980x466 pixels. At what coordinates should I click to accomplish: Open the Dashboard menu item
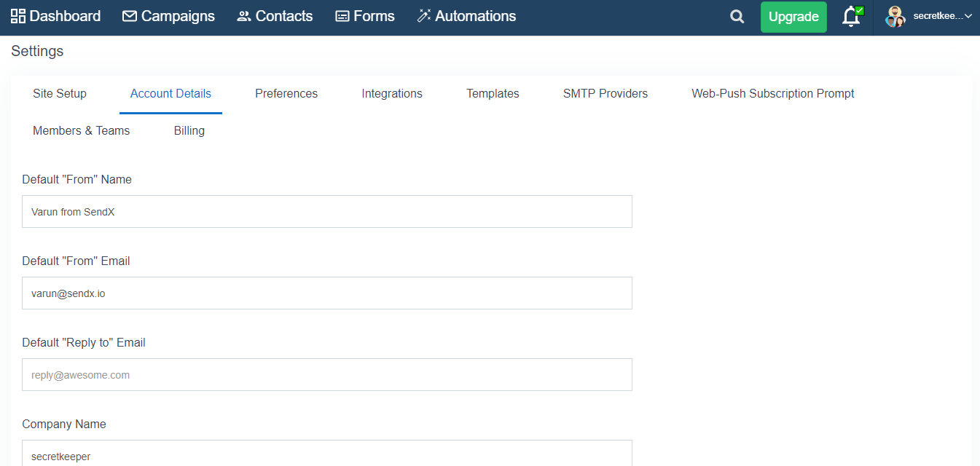(55, 16)
